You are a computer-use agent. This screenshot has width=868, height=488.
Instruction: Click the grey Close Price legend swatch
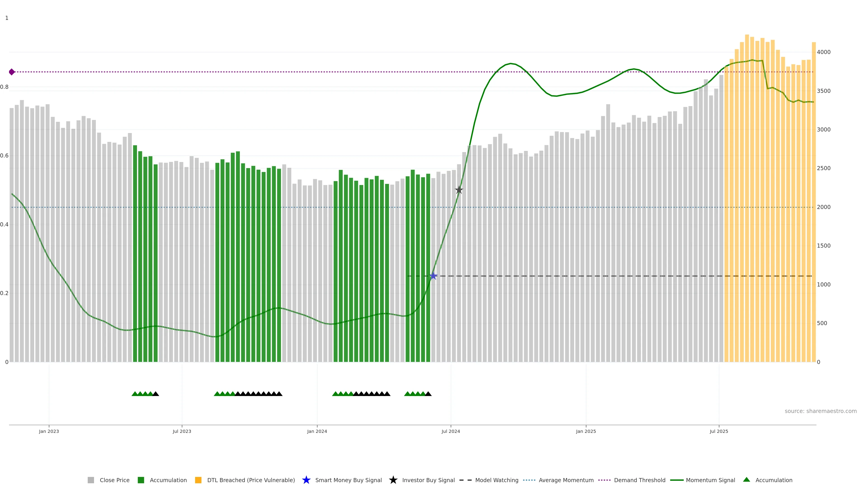[x=91, y=480]
